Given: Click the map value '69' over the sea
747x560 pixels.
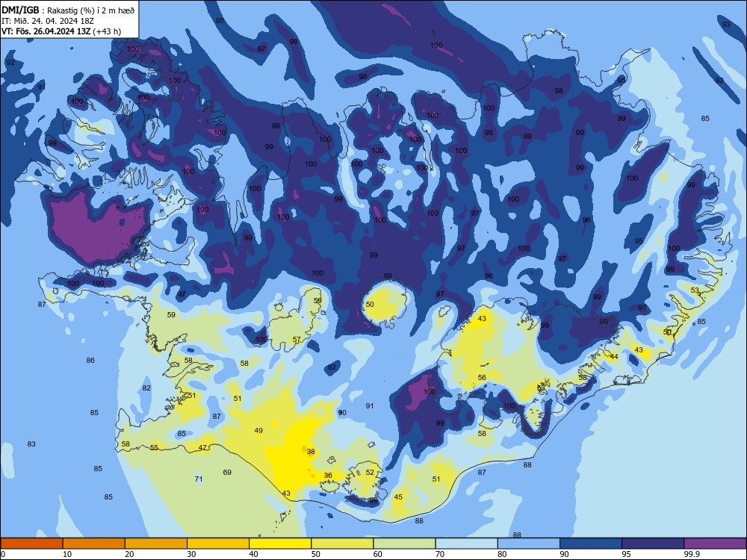Looking at the screenshot, I should pyautogui.click(x=227, y=473).
